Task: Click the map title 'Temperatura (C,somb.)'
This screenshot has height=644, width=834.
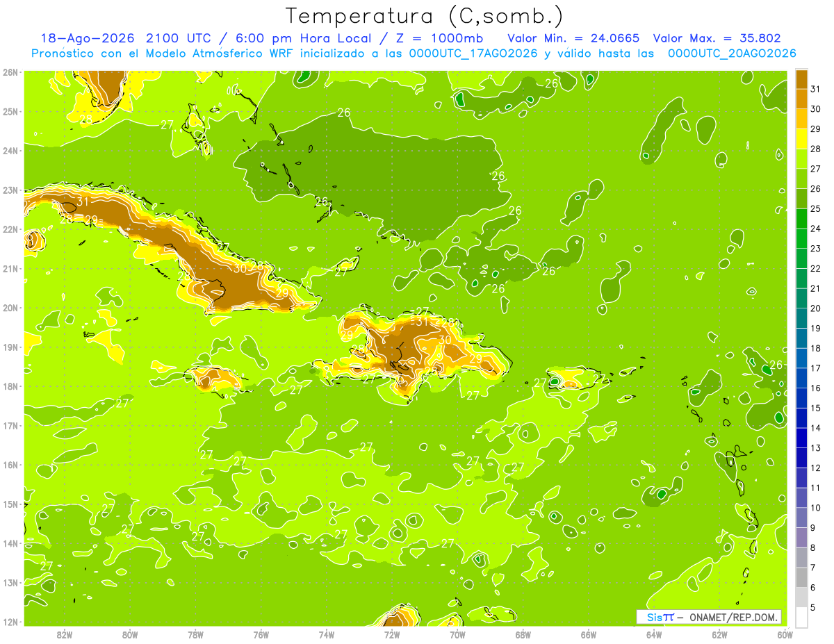Action: [425, 15]
